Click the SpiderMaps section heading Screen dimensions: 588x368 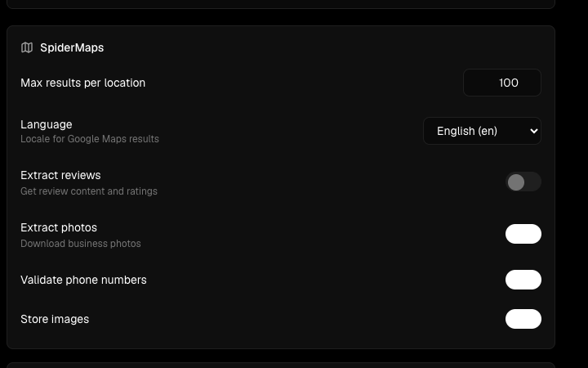coord(72,47)
